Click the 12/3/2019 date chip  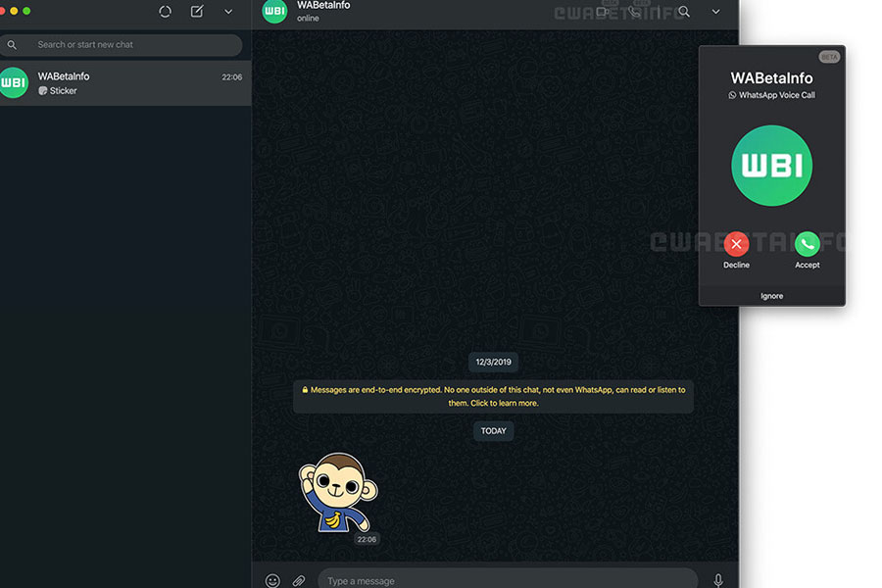click(x=493, y=362)
